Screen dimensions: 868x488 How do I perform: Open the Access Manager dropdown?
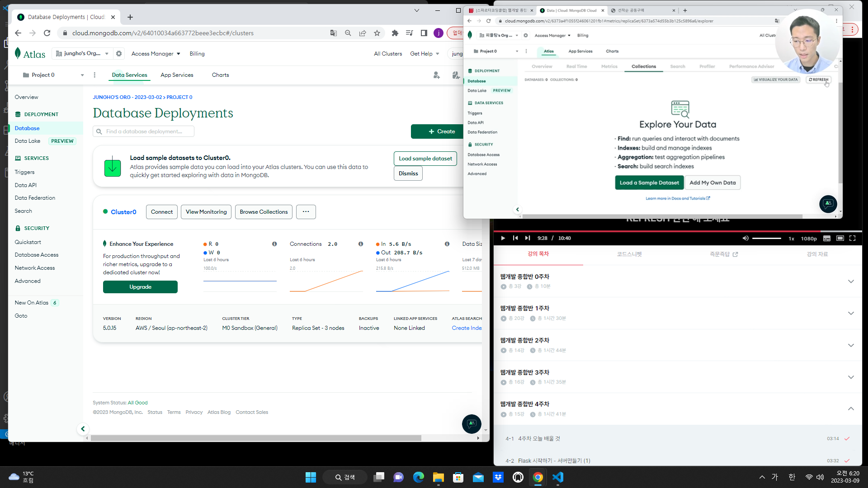(x=156, y=54)
